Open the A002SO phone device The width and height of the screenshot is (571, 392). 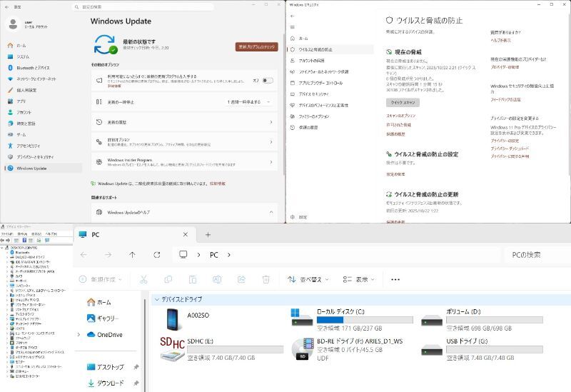pyautogui.click(x=187, y=319)
